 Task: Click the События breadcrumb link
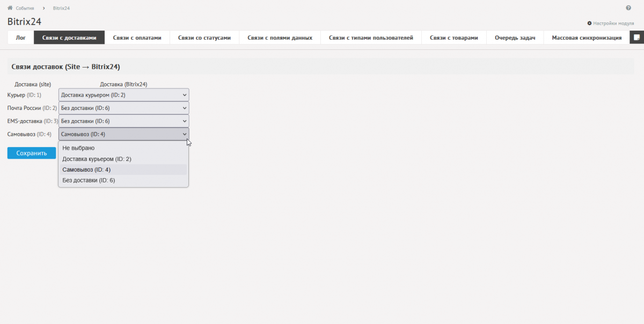25,9
